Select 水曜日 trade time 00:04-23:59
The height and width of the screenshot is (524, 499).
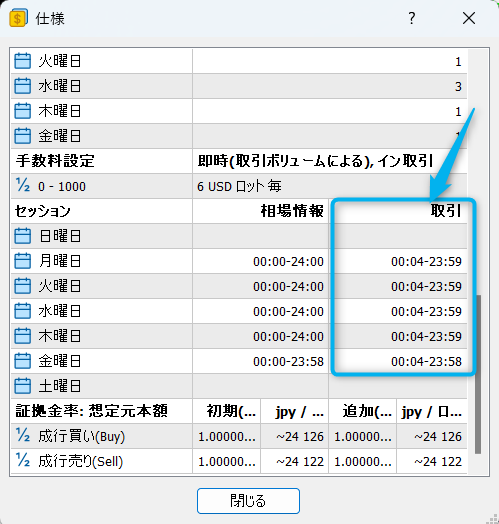coord(426,311)
